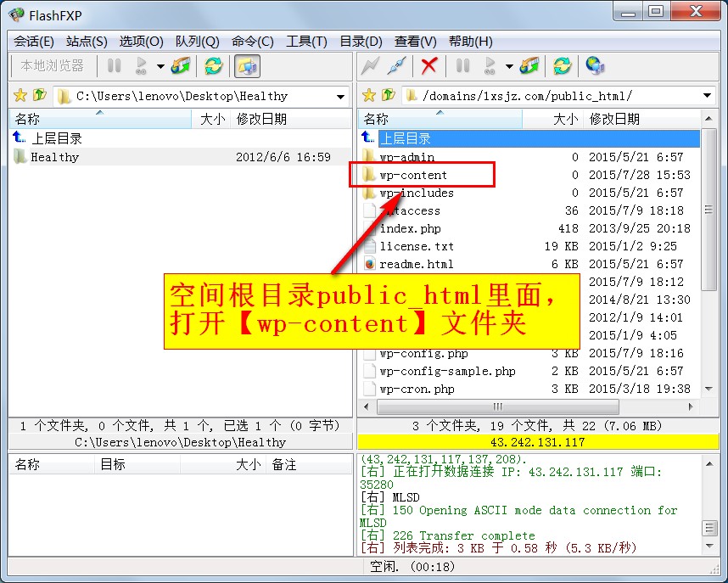Open the 目录(D) menu
This screenshot has width=728, height=583.
tap(361, 42)
